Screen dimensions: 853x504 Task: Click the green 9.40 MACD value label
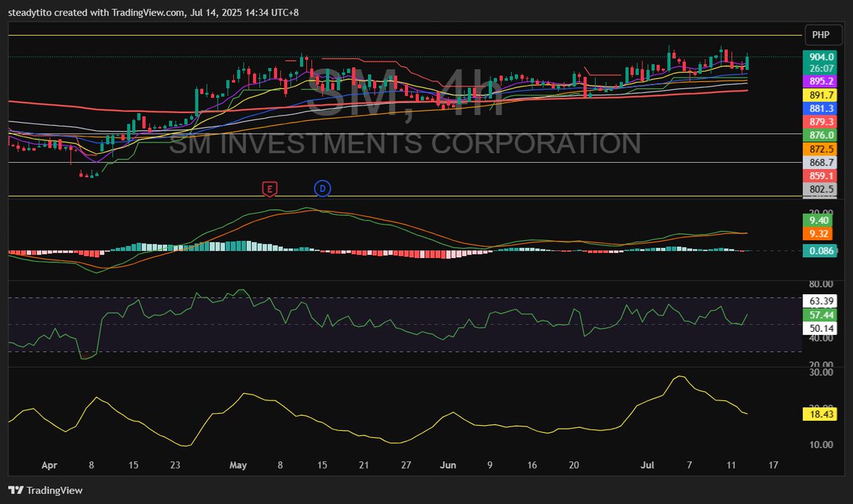coord(817,220)
